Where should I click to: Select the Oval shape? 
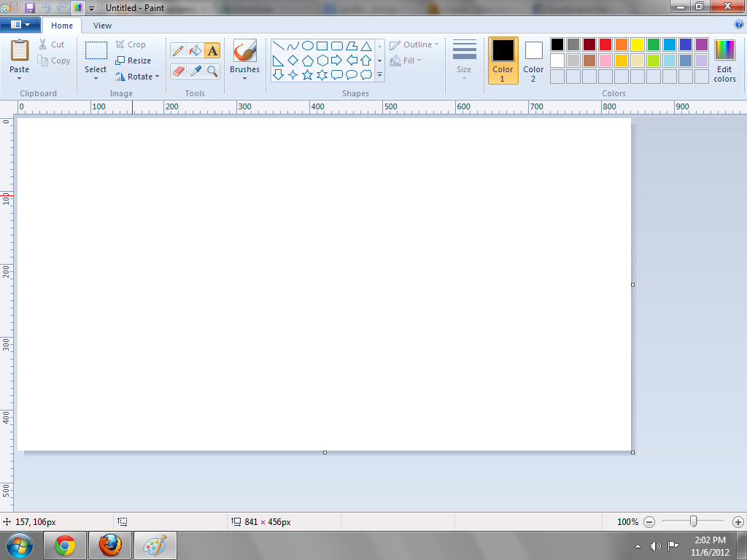click(307, 45)
